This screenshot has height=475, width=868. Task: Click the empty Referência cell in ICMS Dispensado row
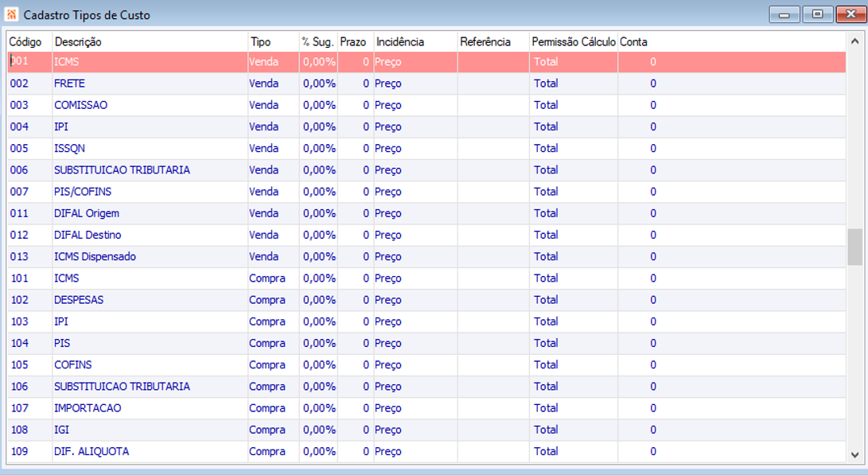(x=493, y=256)
